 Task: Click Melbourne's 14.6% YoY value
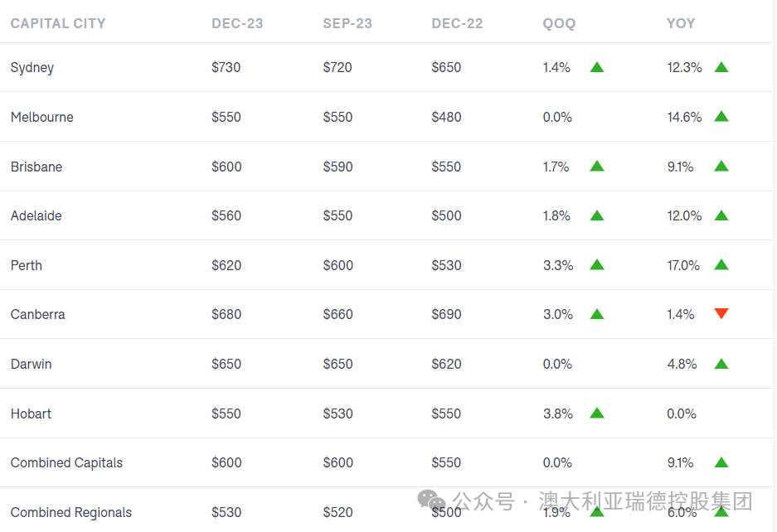[x=684, y=117]
